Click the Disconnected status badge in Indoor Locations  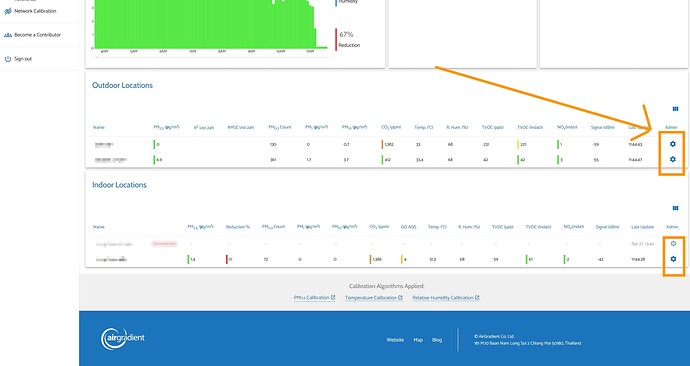coord(164,244)
